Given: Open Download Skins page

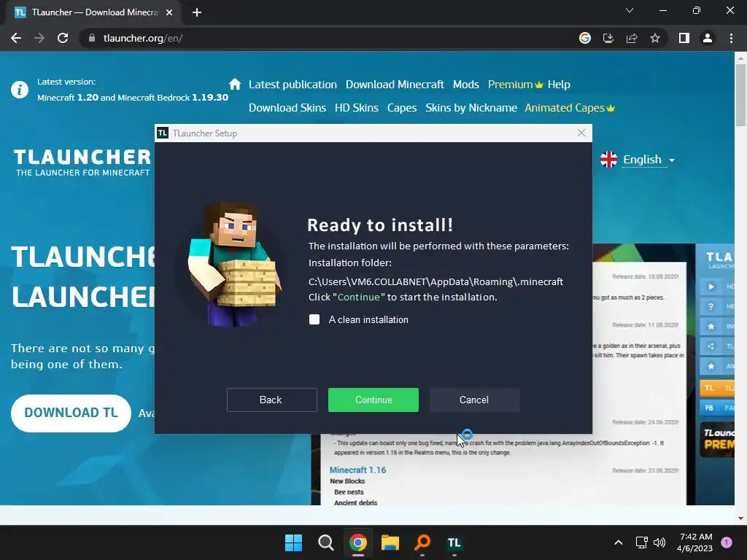Looking at the screenshot, I should coord(287,108).
